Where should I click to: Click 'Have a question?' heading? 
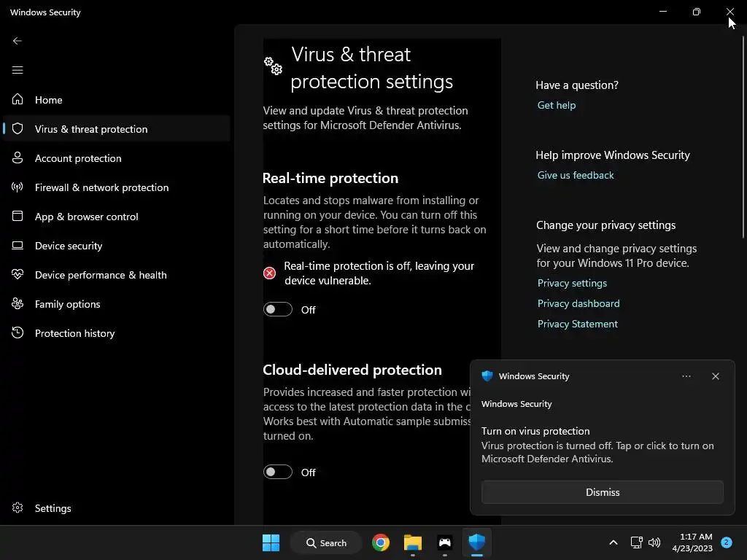click(x=577, y=85)
